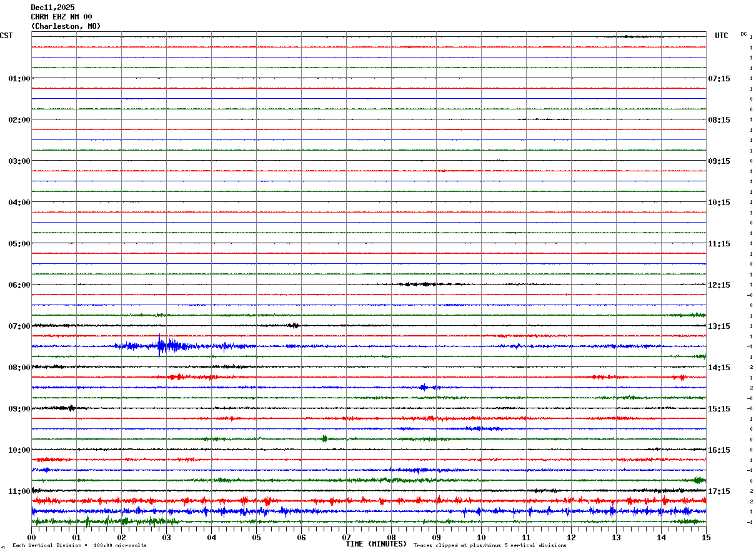Click the 11:15 UTC time label

719,244
